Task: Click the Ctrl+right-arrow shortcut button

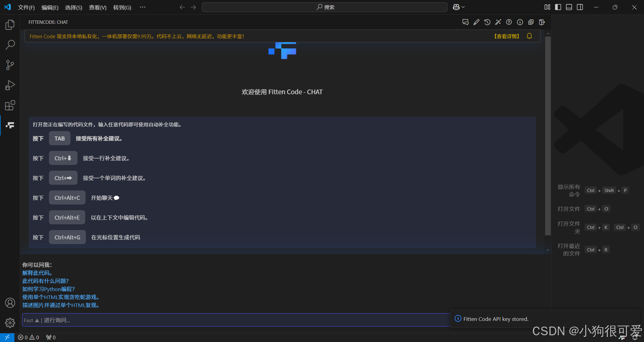Action: (63, 178)
